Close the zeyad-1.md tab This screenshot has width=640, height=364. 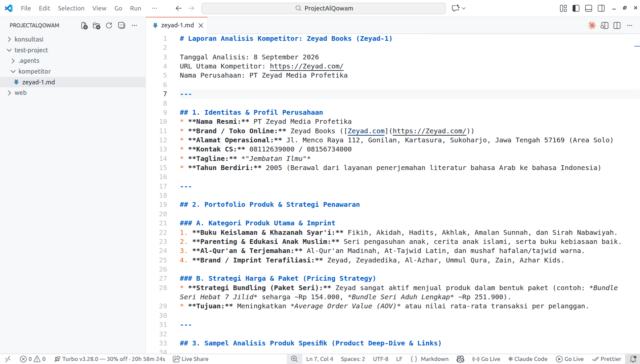pyautogui.click(x=201, y=26)
